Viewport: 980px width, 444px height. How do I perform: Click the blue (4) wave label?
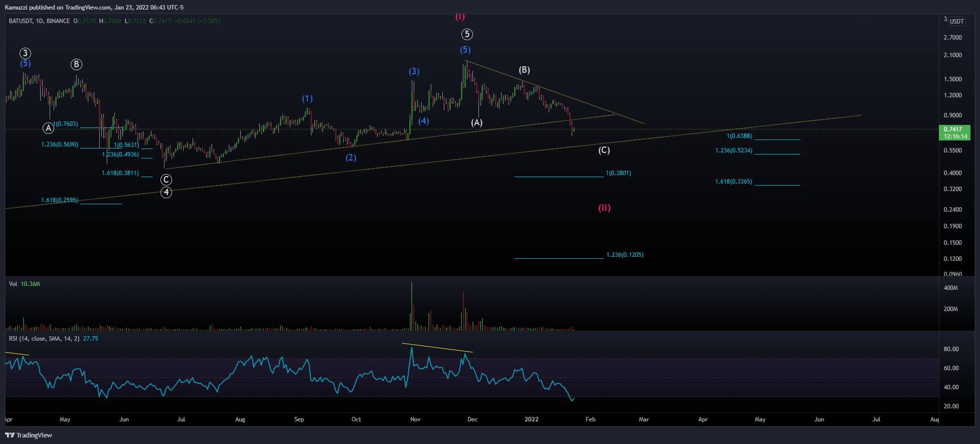pos(424,121)
